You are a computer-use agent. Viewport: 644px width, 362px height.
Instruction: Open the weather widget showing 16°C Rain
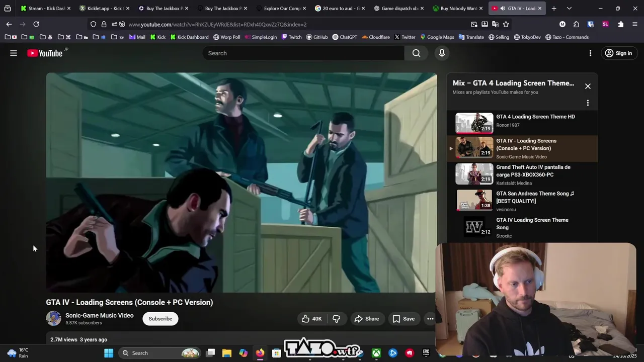pos(17,353)
